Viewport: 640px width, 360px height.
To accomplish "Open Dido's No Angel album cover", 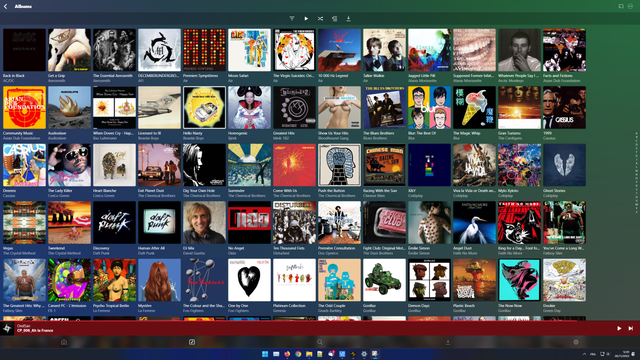I will 249,222.
